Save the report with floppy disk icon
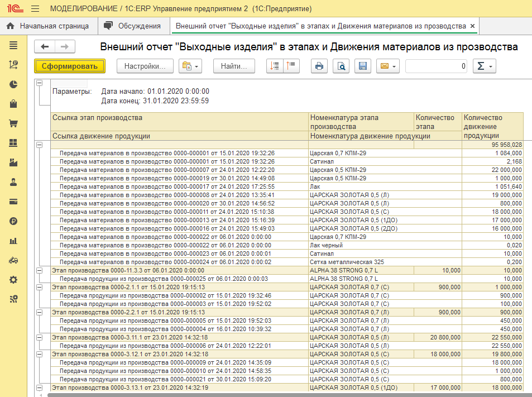Viewport: 532px width, 397px height. pos(363,66)
